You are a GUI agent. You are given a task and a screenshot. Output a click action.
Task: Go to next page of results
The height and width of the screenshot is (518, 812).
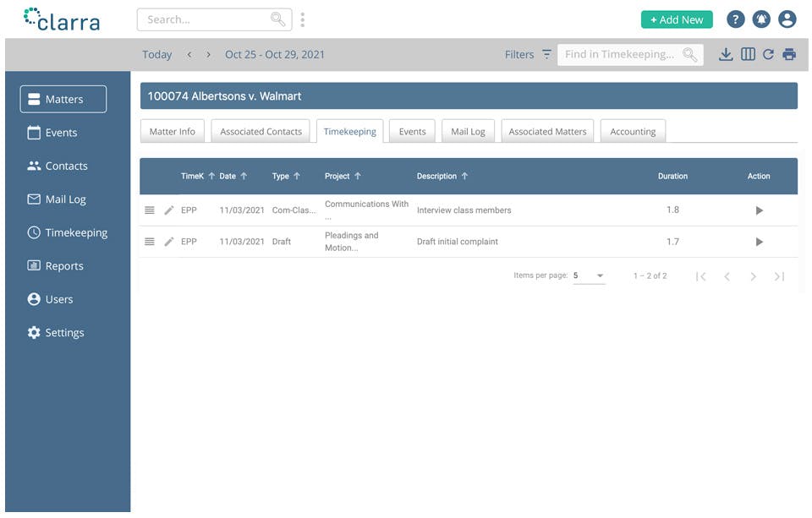click(x=753, y=276)
